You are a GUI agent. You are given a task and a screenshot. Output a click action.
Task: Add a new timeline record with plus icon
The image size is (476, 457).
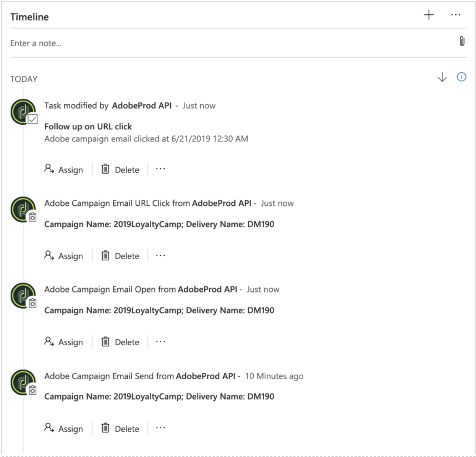point(429,15)
